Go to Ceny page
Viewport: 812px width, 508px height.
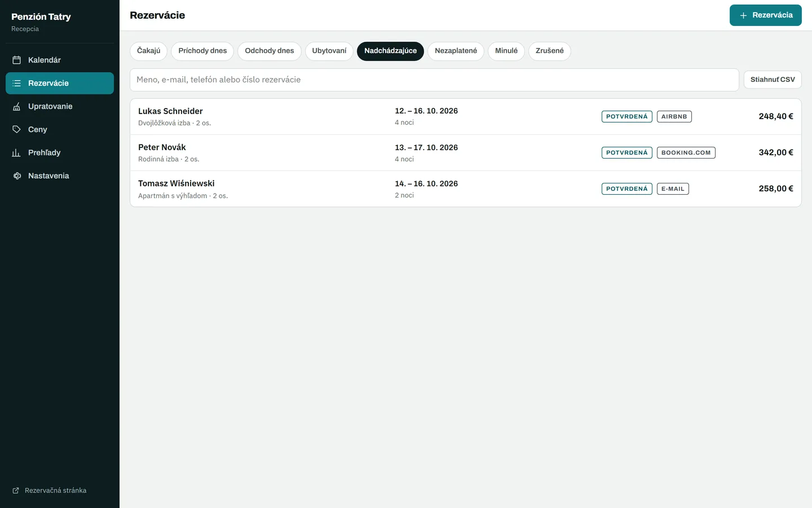click(x=60, y=129)
